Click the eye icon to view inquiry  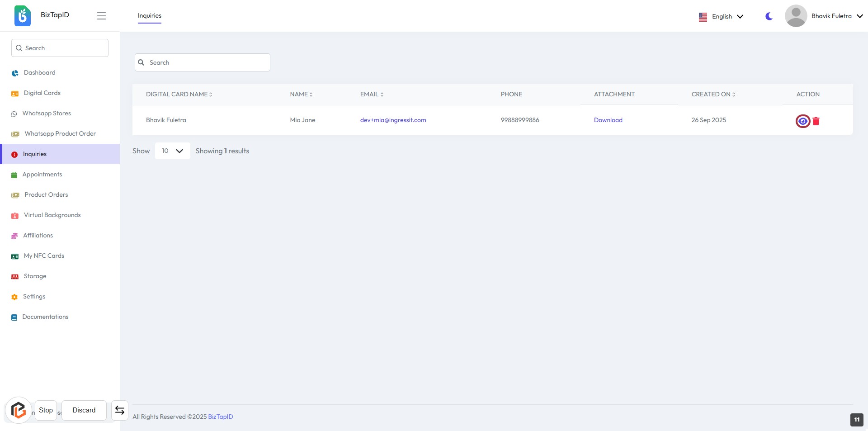pos(802,121)
